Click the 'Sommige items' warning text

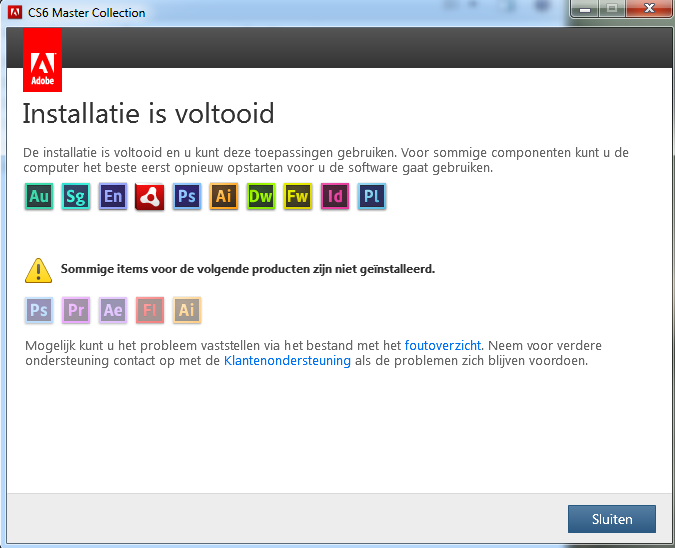click(248, 269)
